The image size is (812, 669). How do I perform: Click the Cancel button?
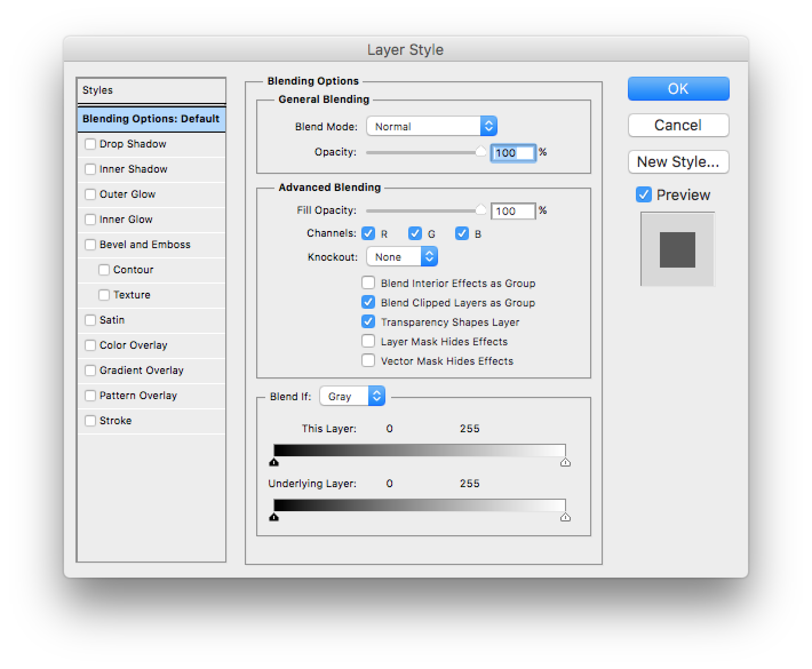[x=678, y=125]
